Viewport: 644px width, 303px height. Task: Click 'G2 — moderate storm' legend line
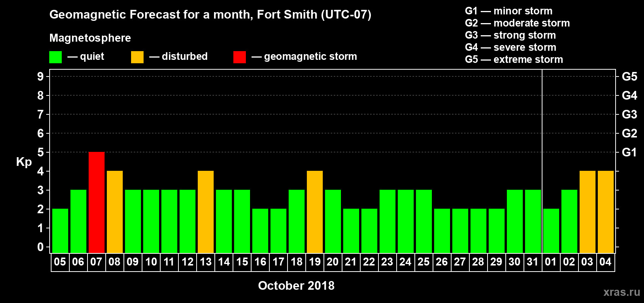(517, 23)
